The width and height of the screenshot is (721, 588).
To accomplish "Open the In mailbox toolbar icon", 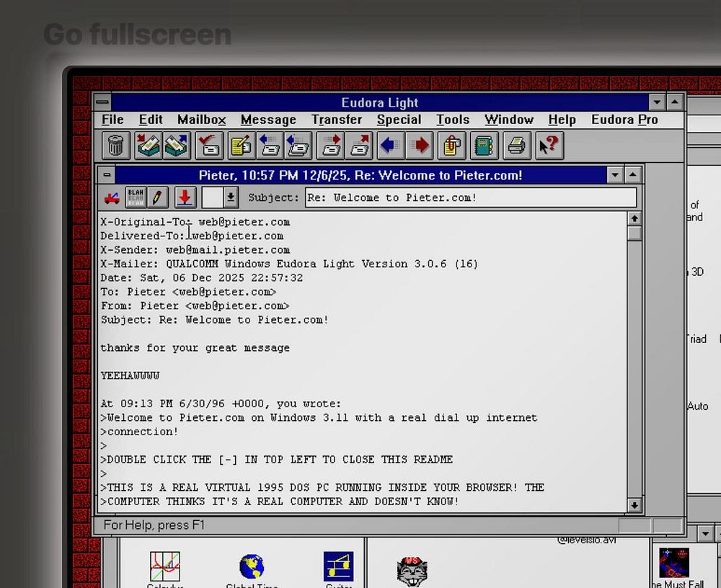I will click(x=148, y=146).
